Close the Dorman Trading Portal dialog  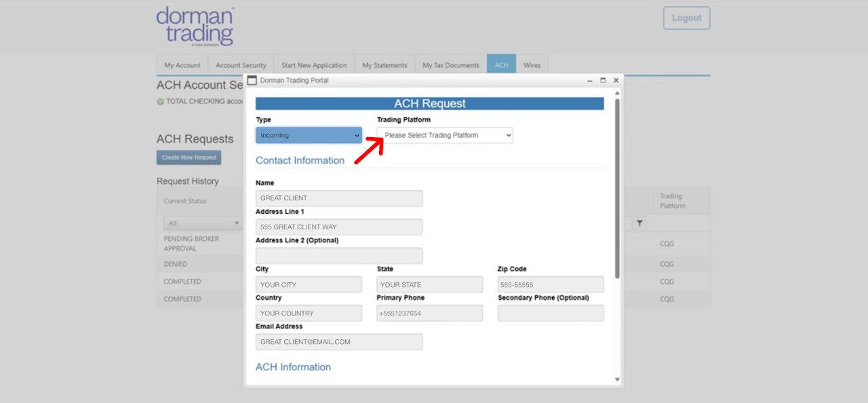click(x=616, y=80)
